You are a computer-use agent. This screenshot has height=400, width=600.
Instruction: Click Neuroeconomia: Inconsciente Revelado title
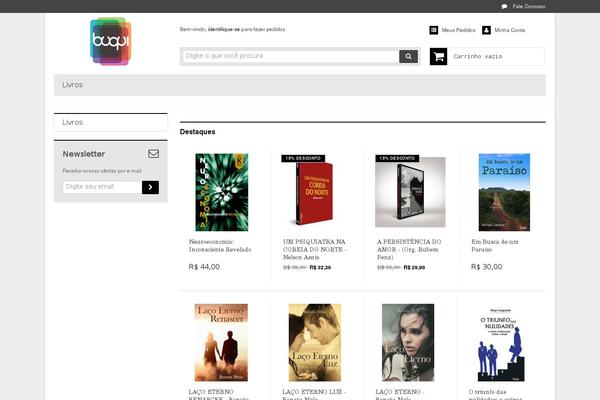point(220,246)
